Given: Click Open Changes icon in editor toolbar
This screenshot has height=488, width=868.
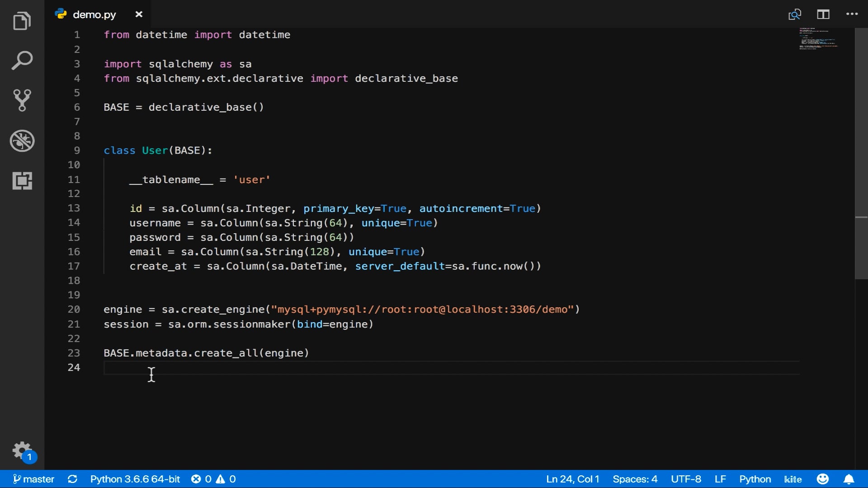Looking at the screenshot, I should coord(794,14).
